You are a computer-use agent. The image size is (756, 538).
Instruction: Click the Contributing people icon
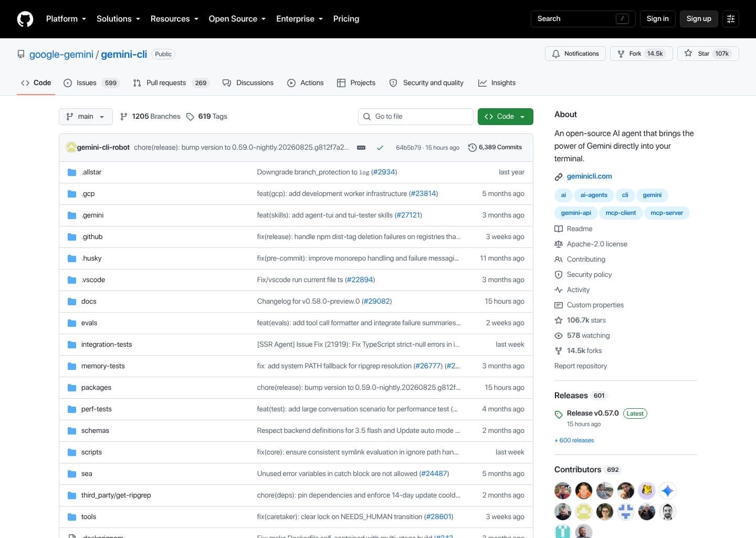[x=559, y=260]
